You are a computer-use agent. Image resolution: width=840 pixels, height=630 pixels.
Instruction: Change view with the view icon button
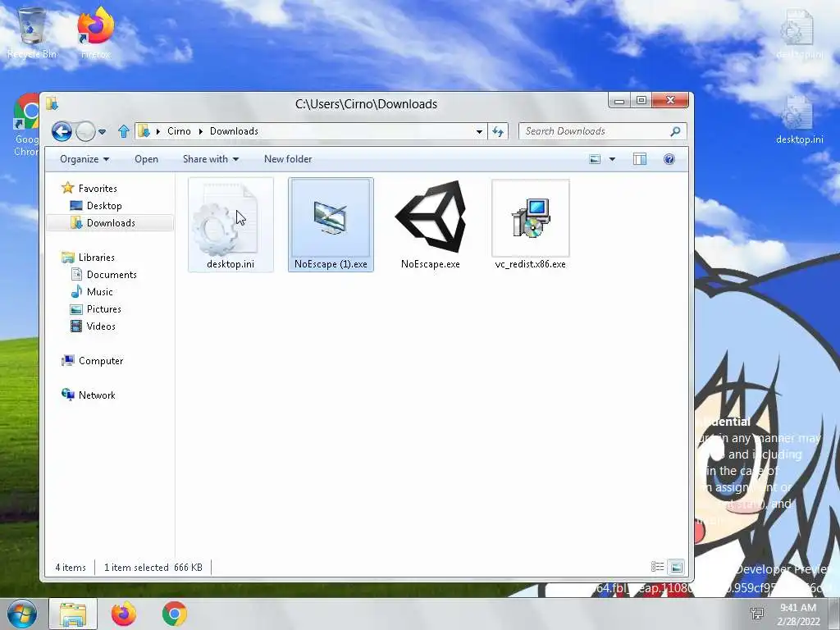tap(595, 159)
